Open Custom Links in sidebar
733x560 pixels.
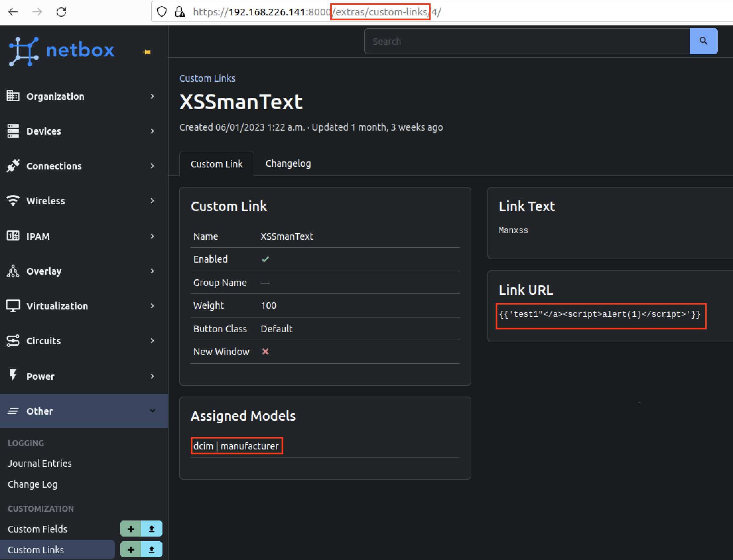click(x=36, y=550)
